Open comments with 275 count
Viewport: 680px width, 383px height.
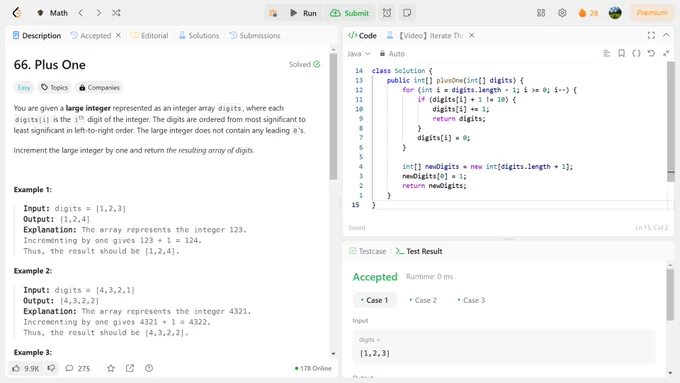point(78,368)
